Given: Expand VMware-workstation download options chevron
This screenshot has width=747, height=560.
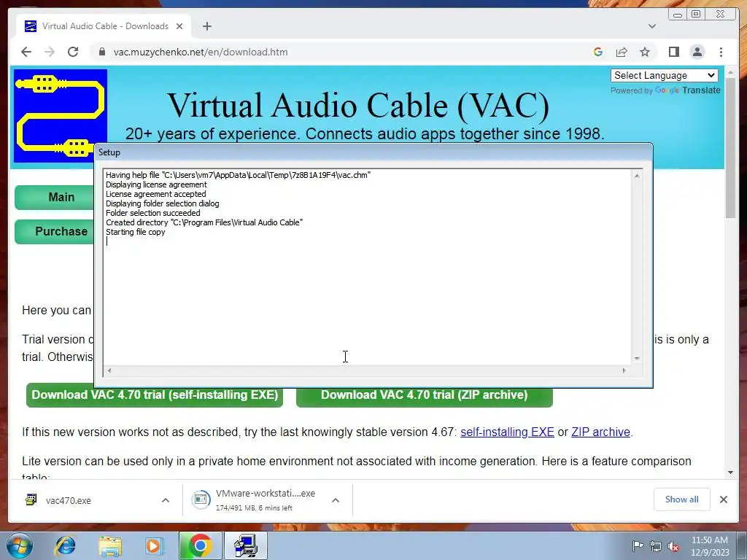Looking at the screenshot, I should coord(336,500).
